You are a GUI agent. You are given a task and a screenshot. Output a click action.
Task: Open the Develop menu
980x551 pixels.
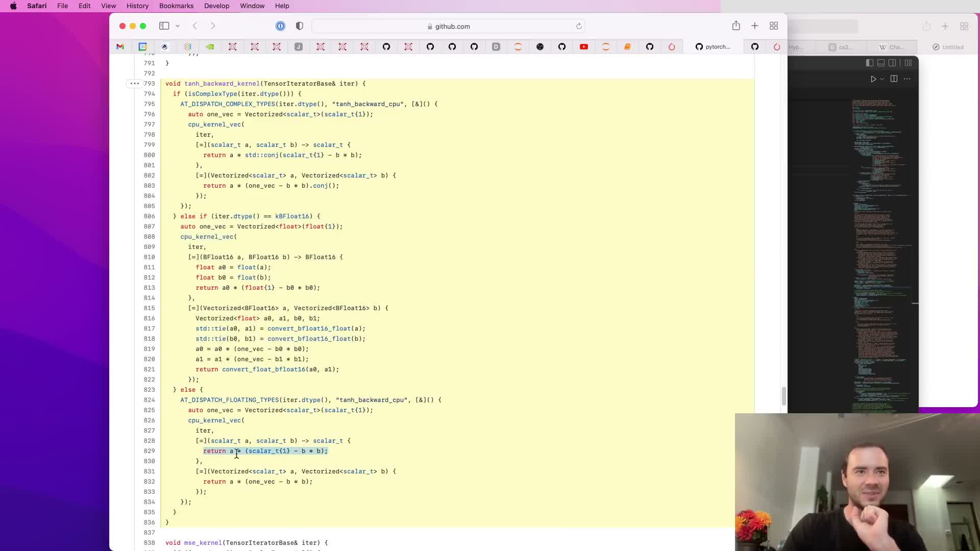(x=216, y=6)
